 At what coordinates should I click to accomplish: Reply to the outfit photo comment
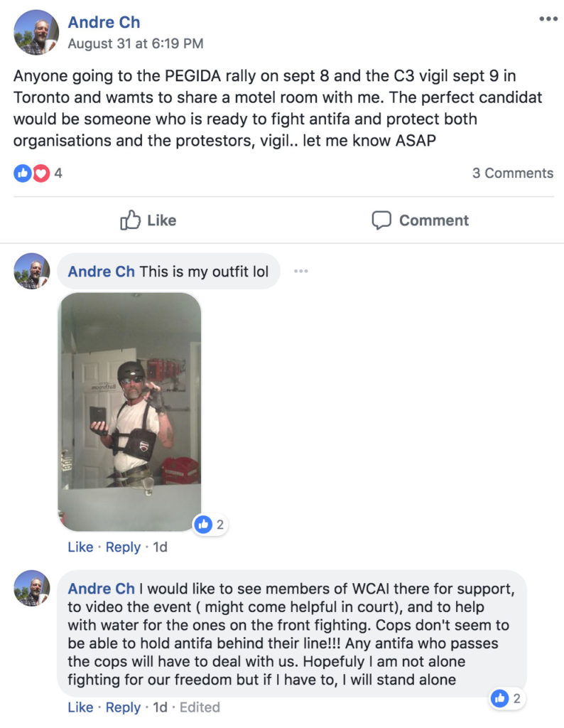click(123, 547)
